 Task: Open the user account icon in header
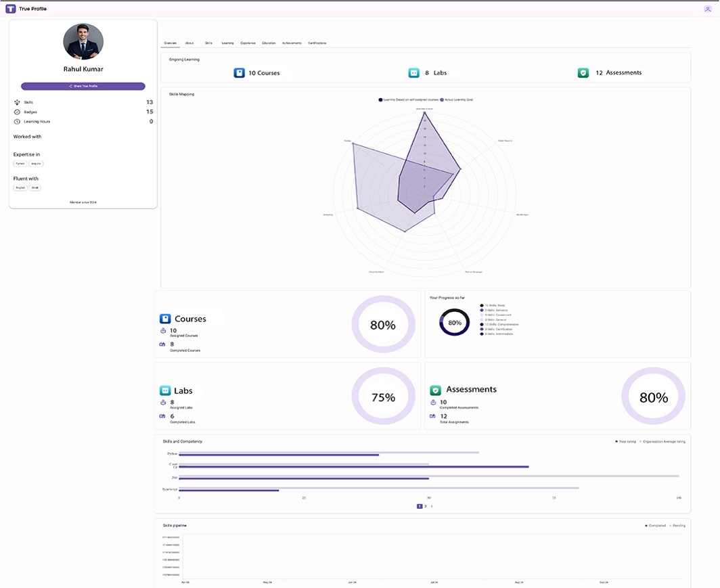(x=707, y=9)
